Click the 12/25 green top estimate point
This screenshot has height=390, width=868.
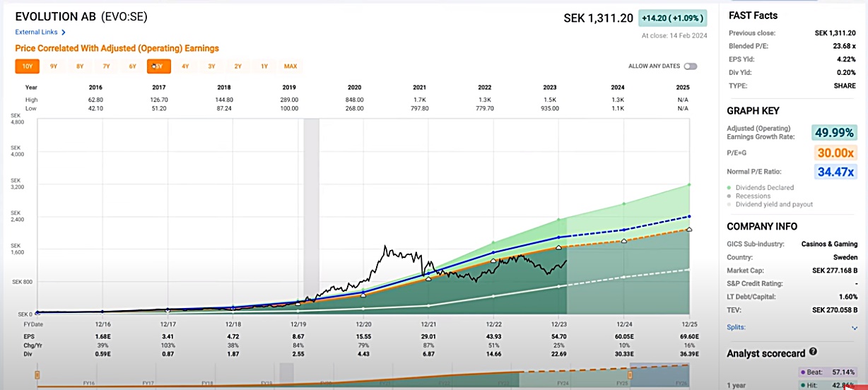[x=689, y=185]
